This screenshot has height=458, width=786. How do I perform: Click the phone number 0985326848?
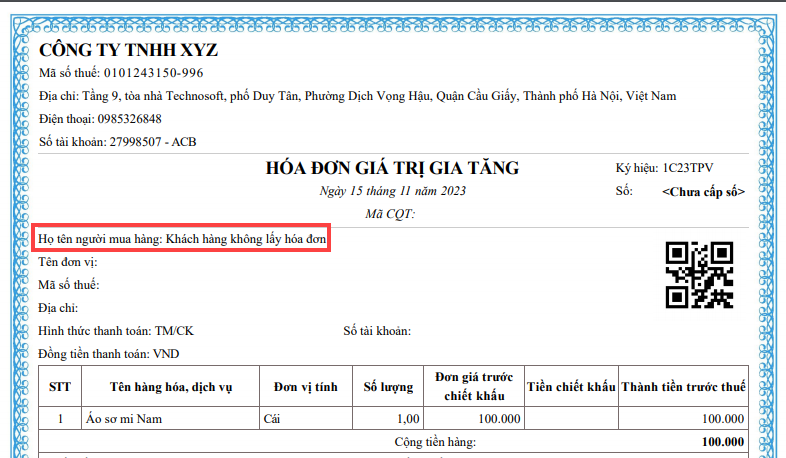[136, 119]
